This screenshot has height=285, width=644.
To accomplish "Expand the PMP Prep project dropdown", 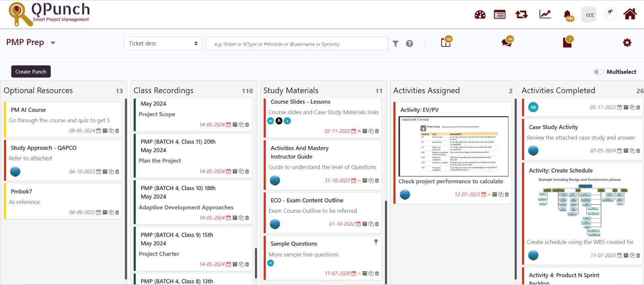I will (x=53, y=43).
